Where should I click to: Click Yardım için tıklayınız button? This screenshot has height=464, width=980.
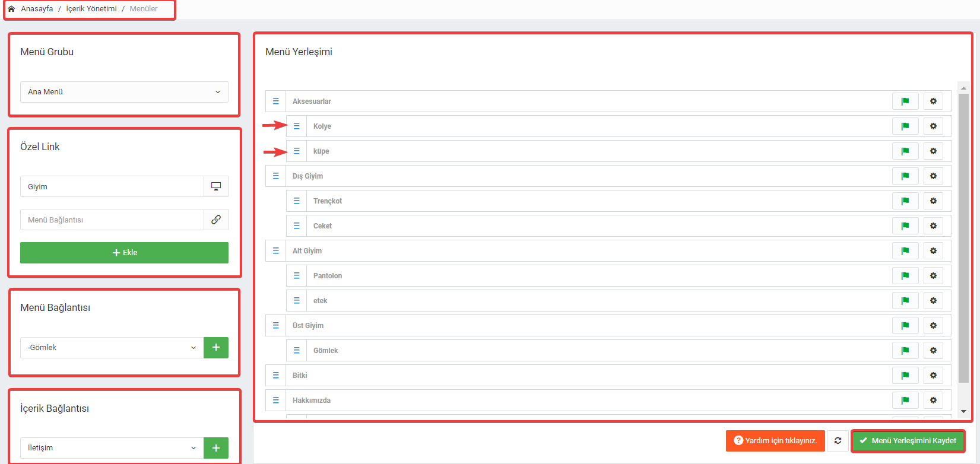click(x=775, y=441)
